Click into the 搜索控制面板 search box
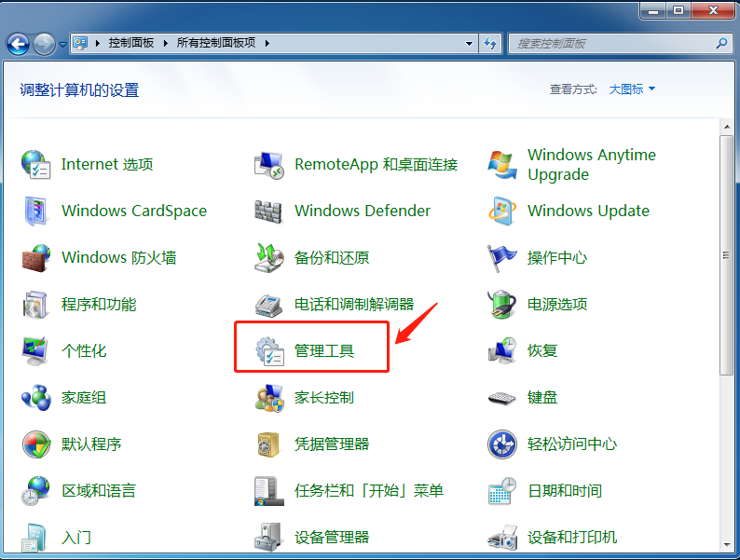Viewport: 740px width, 560px height. [613, 43]
